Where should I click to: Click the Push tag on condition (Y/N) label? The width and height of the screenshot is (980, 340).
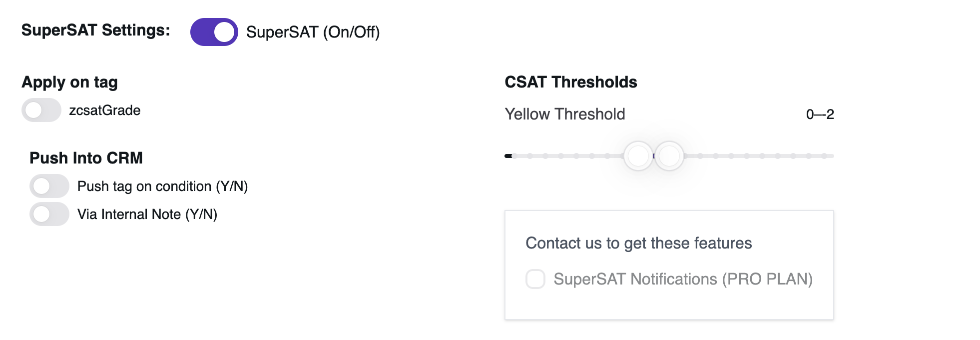pyautogui.click(x=162, y=186)
